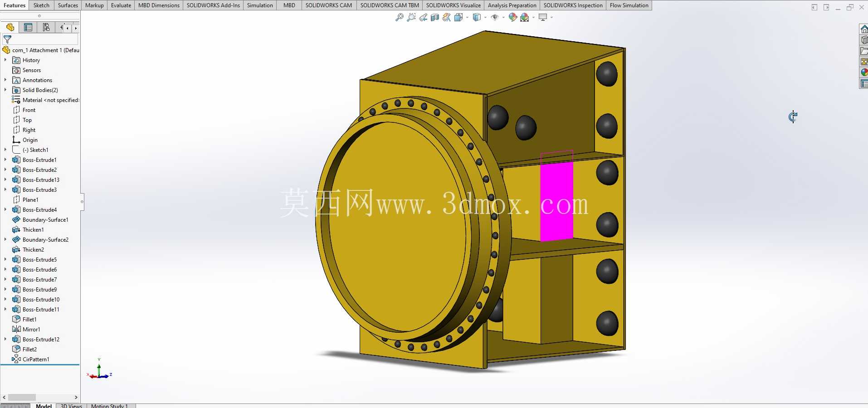This screenshot has width=868, height=408.
Task: Switch to the 3D Views bottom tab
Action: coord(71,406)
